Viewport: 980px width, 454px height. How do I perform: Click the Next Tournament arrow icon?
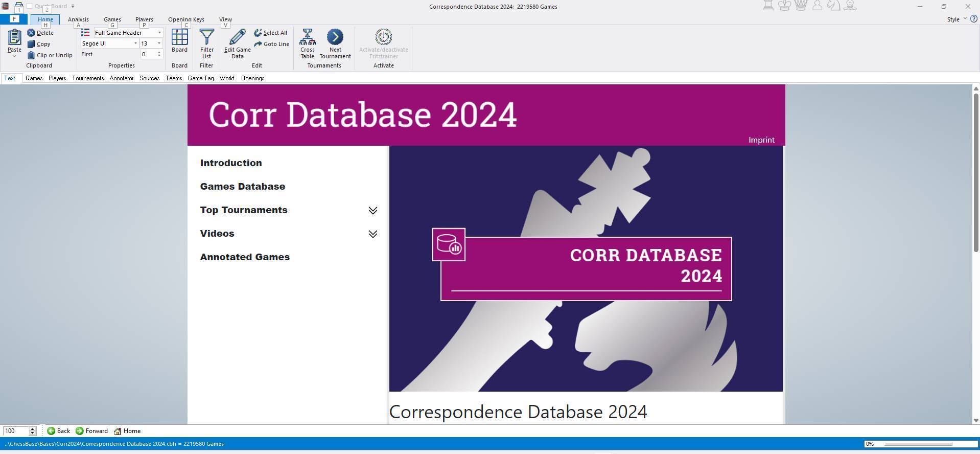coord(335,37)
